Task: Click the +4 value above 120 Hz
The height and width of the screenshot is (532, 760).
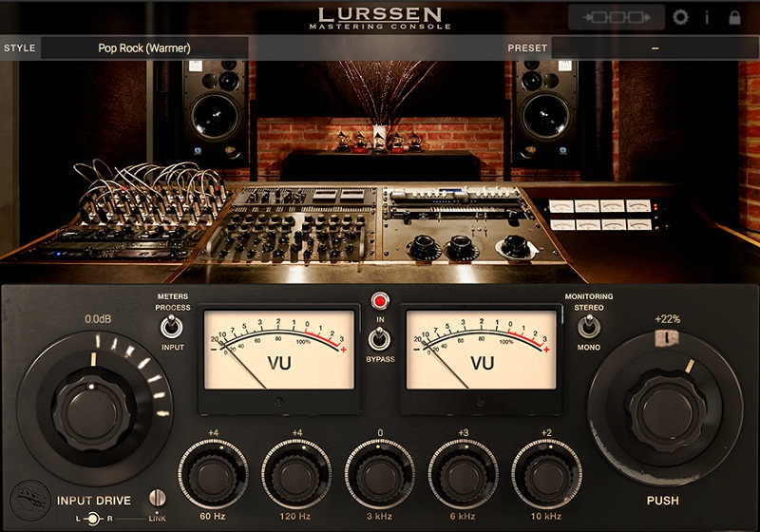Action: [297, 432]
